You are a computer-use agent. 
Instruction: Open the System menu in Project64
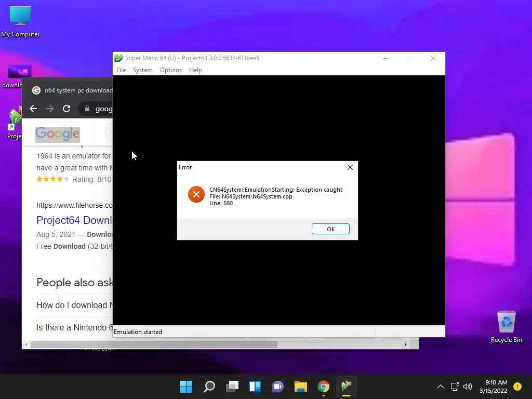coord(142,70)
